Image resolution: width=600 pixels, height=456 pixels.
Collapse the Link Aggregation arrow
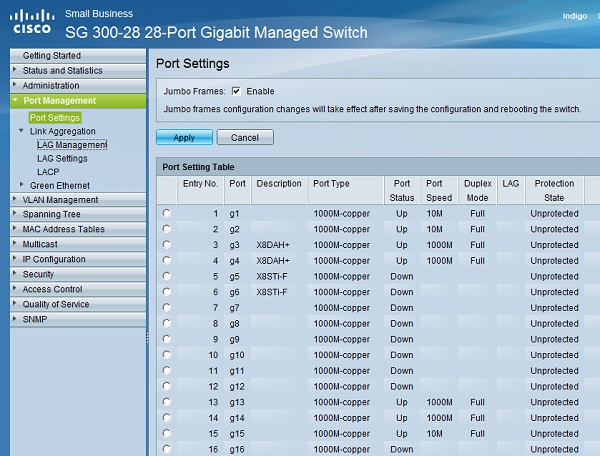[21, 130]
